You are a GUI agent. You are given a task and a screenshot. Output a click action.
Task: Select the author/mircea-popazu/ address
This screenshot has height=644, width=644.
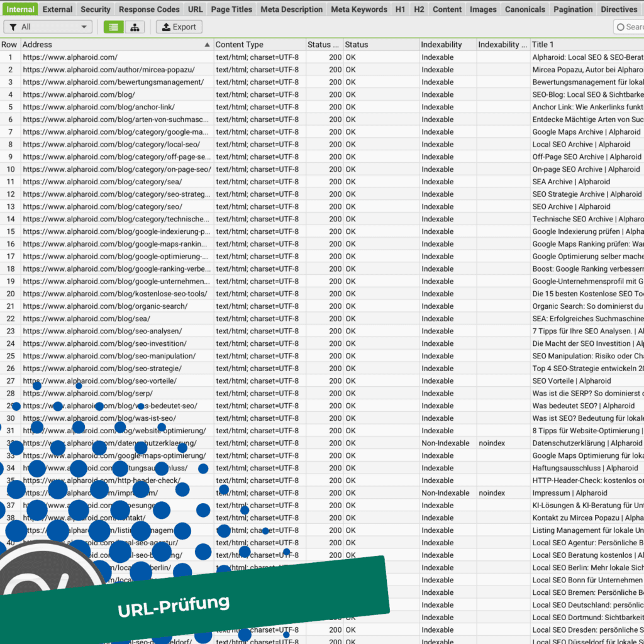click(109, 70)
